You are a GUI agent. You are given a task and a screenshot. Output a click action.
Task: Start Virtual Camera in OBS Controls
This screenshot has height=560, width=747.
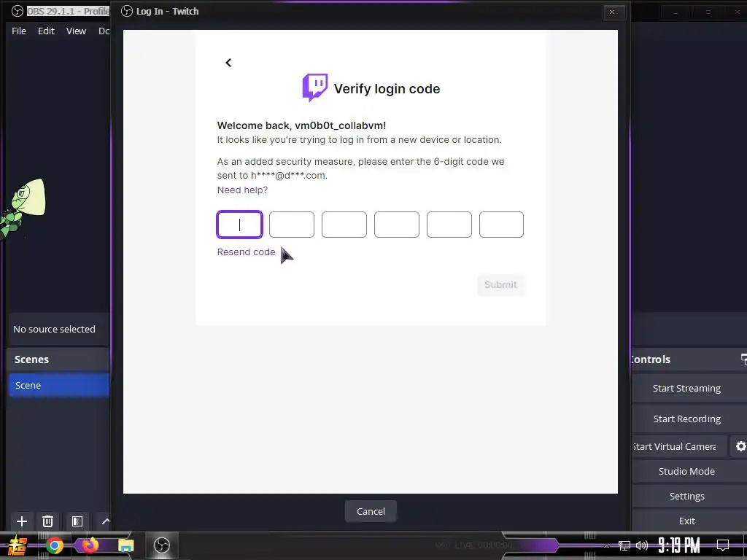678,447
